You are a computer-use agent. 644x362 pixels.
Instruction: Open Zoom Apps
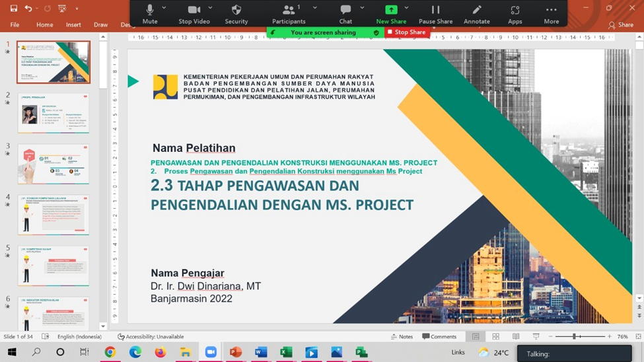tap(515, 14)
